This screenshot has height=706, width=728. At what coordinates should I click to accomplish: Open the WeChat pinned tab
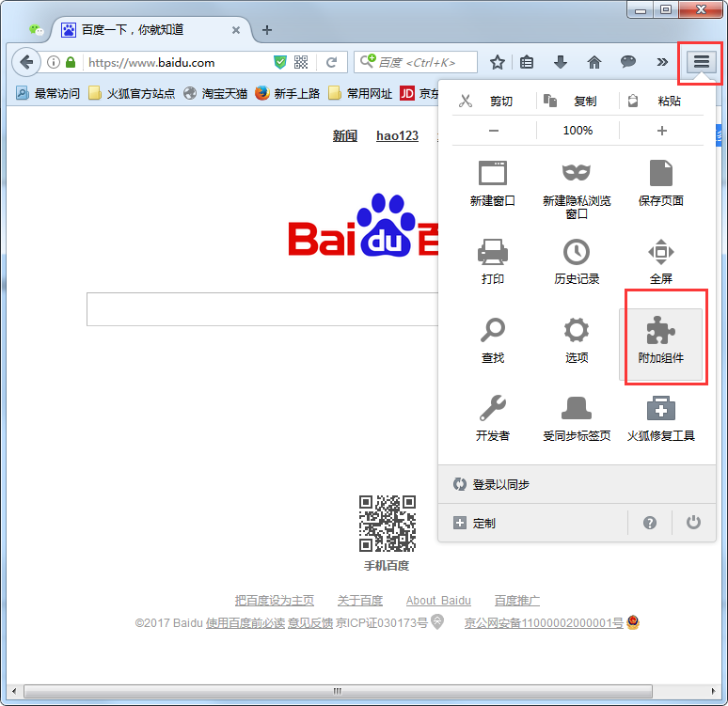point(36,30)
